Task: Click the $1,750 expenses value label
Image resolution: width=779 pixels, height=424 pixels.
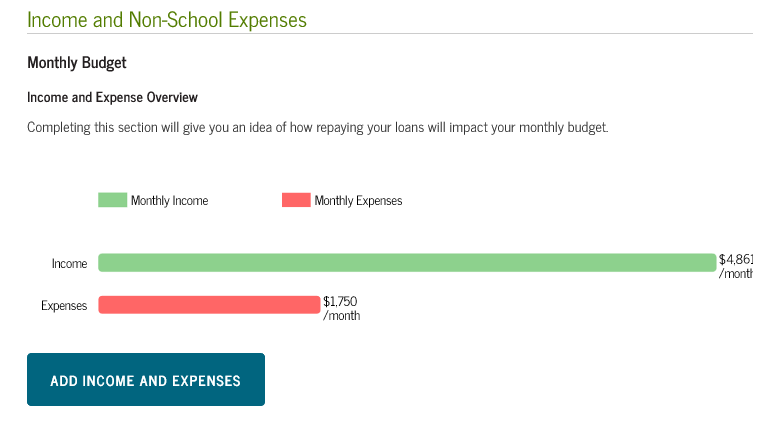Action: 341,301
